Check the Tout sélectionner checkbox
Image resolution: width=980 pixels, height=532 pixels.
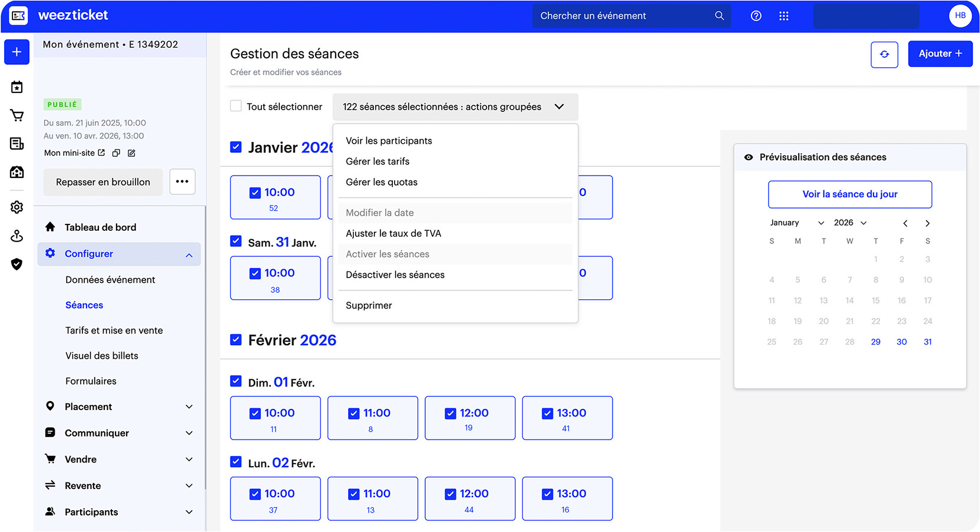236,106
